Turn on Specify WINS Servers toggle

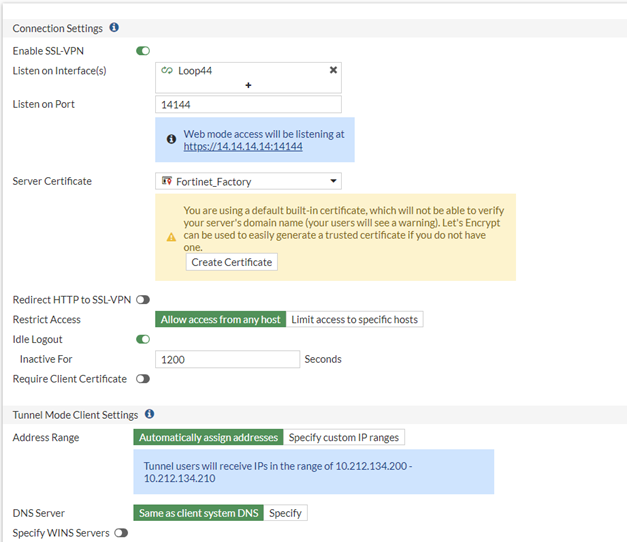click(x=121, y=533)
